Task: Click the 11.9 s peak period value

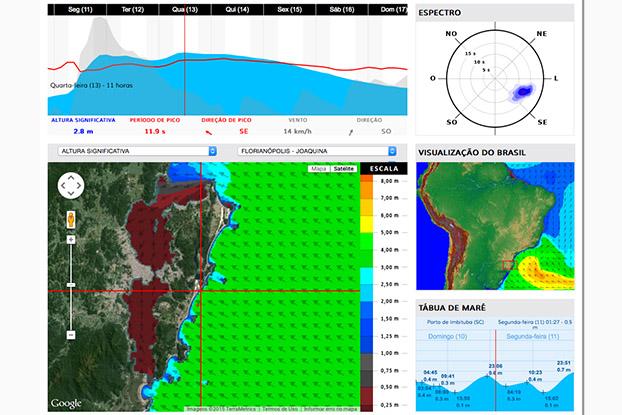Action: 155,131
